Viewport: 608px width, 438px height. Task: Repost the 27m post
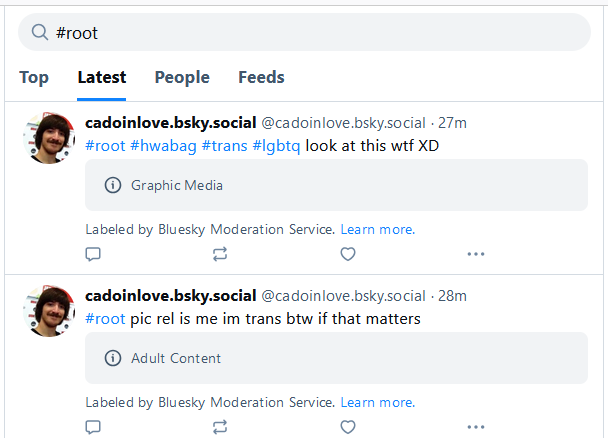220,254
